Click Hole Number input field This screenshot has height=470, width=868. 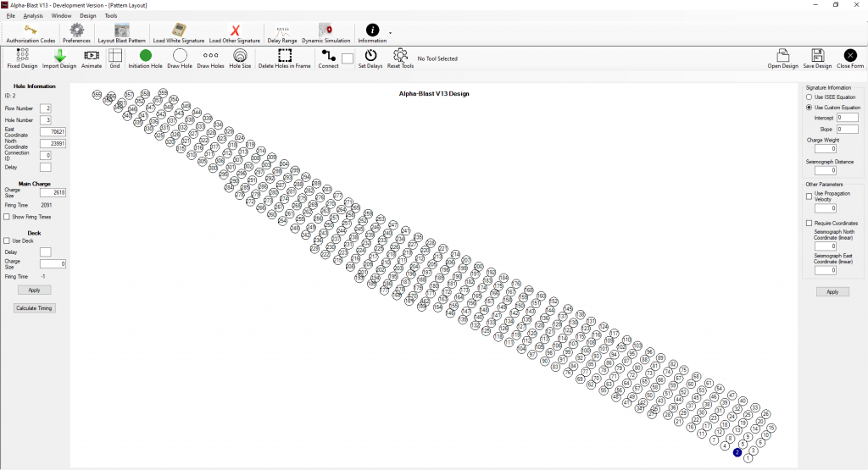coord(46,120)
